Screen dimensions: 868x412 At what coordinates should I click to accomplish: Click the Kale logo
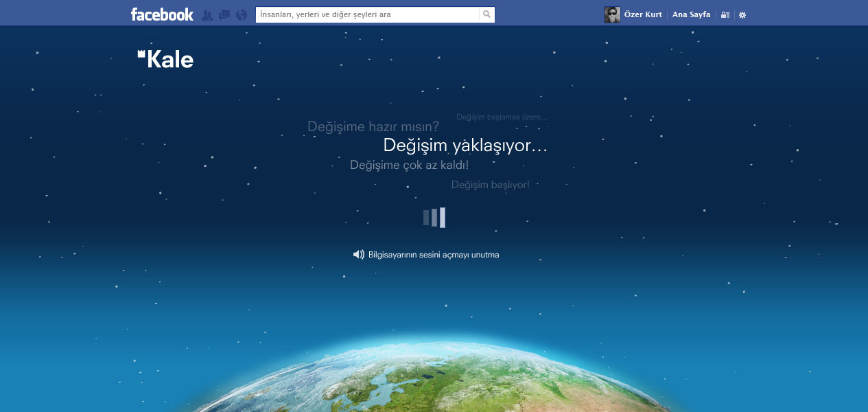(x=165, y=59)
